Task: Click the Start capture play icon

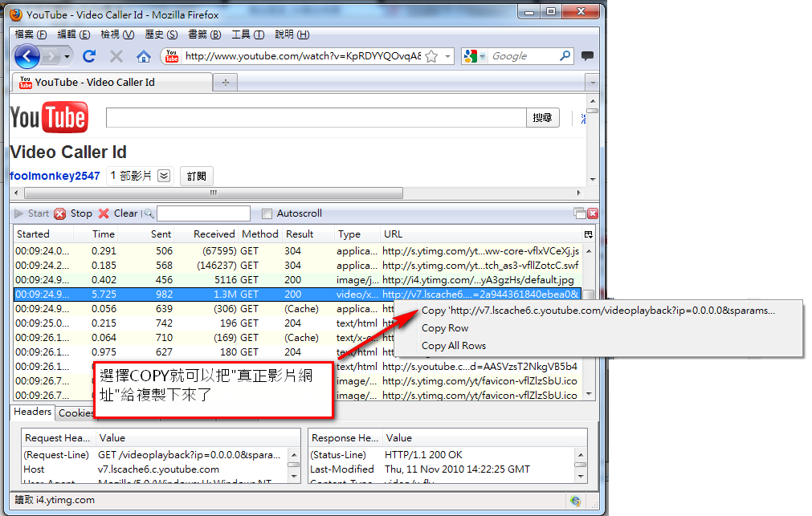Action: (x=19, y=213)
